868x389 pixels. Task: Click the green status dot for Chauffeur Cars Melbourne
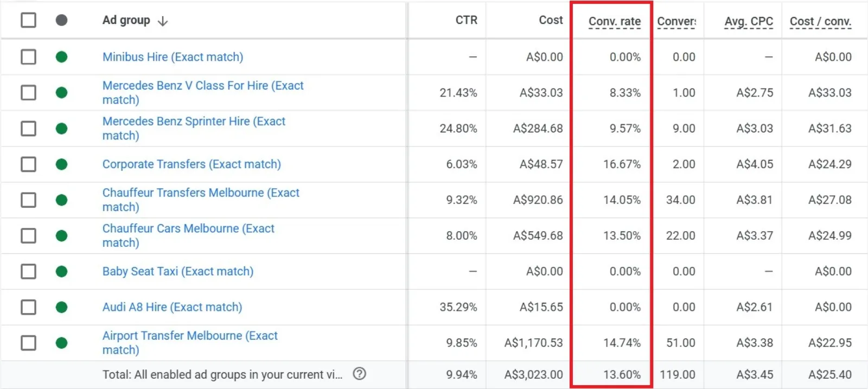(x=61, y=236)
